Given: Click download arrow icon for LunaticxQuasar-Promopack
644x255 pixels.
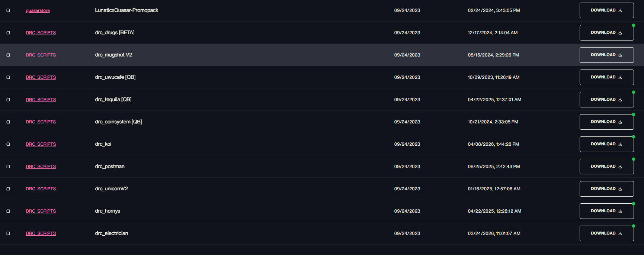Looking at the screenshot, I should (x=620, y=10).
